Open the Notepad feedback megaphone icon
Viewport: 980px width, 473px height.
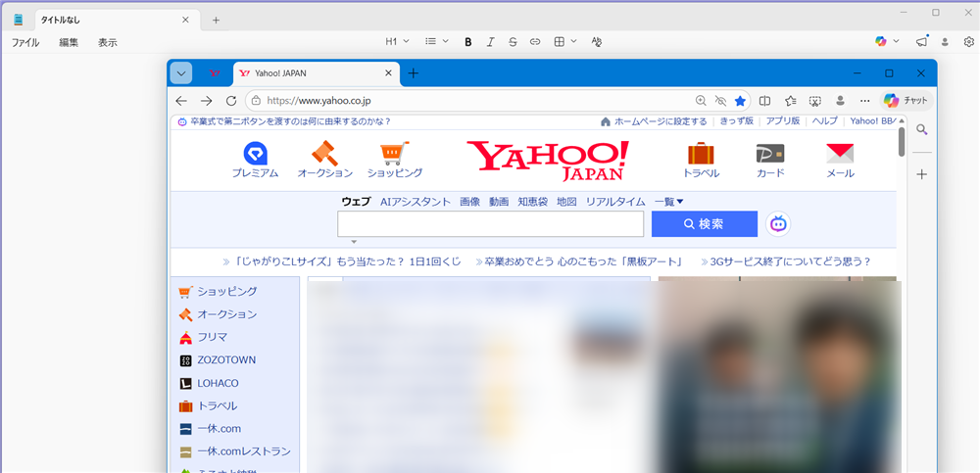tap(921, 42)
